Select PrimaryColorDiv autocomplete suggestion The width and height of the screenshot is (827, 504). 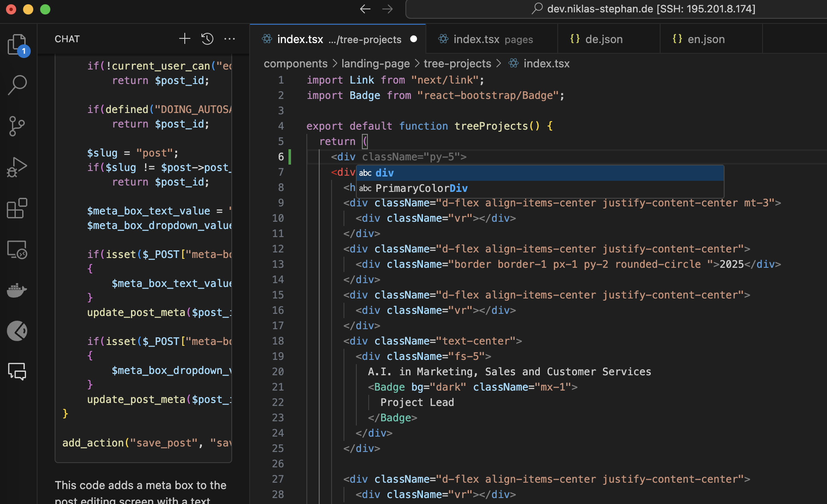540,188
